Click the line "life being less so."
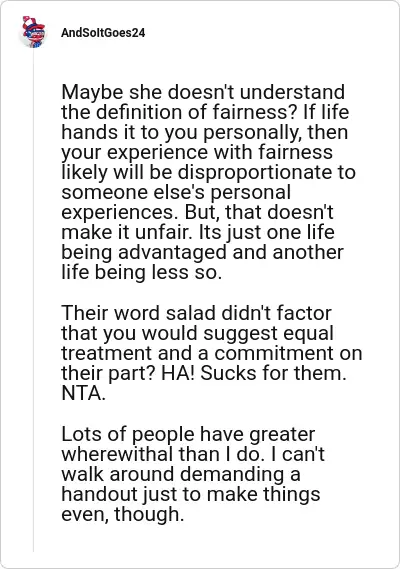400x569 pixels. coord(142,272)
